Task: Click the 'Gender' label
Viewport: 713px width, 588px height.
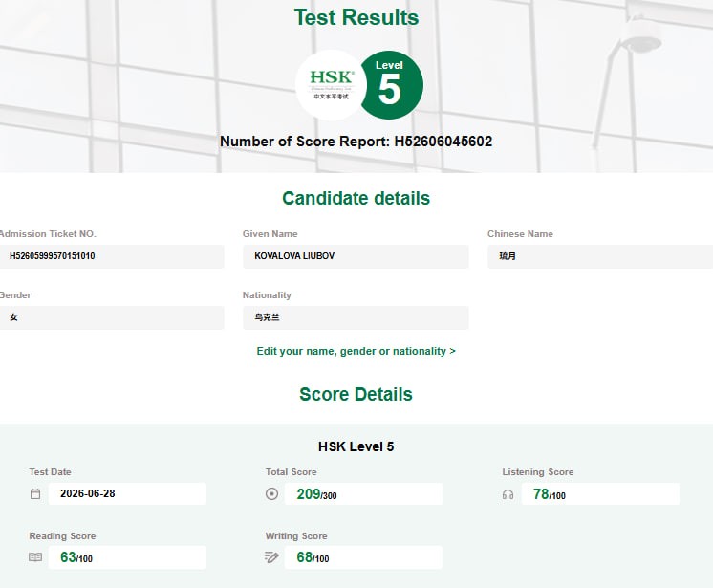Action: click(15, 295)
